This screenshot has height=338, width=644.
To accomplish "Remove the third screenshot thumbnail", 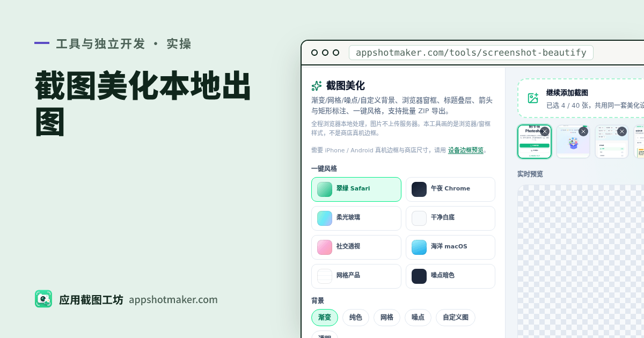I will [622, 131].
